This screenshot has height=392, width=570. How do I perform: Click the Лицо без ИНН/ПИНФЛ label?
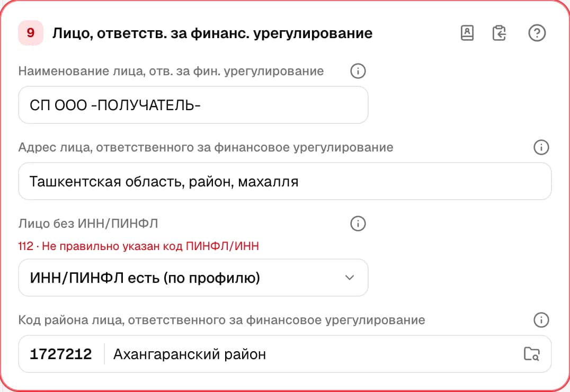(88, 224)
